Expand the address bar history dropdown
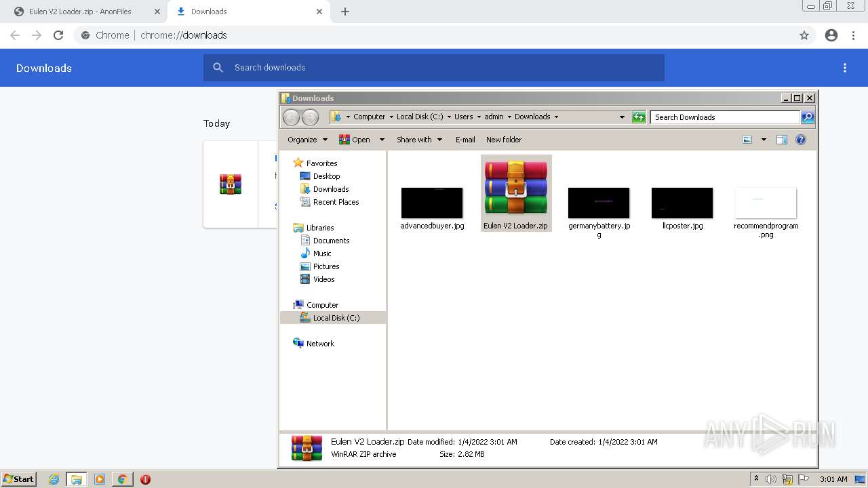 (x=622, y=117)
